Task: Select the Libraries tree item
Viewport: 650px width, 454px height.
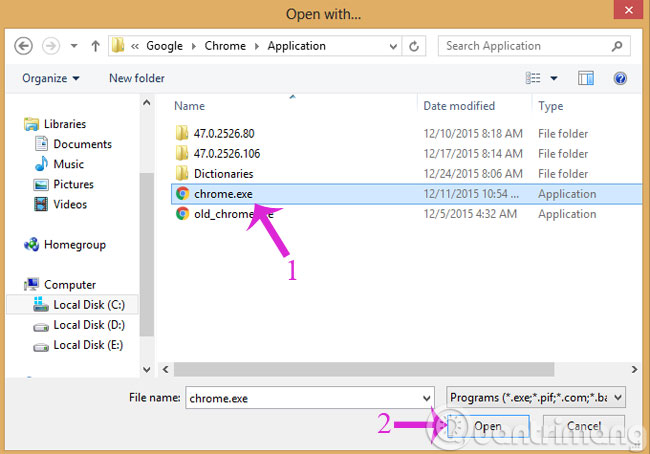Action: tap(65, 124)
